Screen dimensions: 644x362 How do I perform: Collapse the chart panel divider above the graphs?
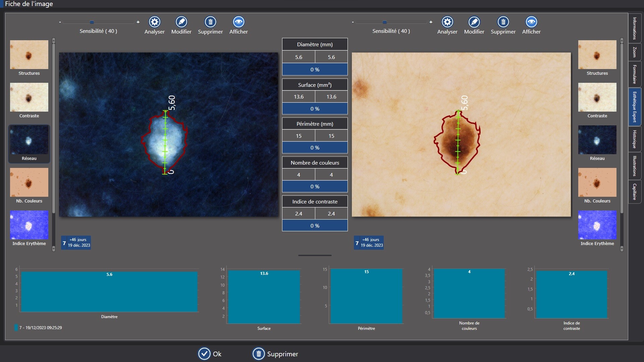point(314,255)
